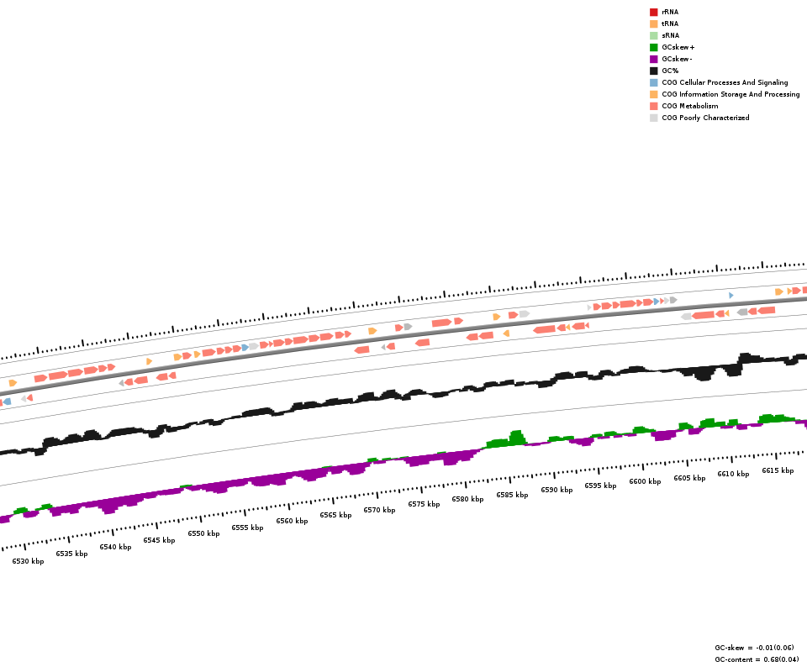Click the 6615 kbp position label
Screen dimensions: 807x672
tap(778, 470)
